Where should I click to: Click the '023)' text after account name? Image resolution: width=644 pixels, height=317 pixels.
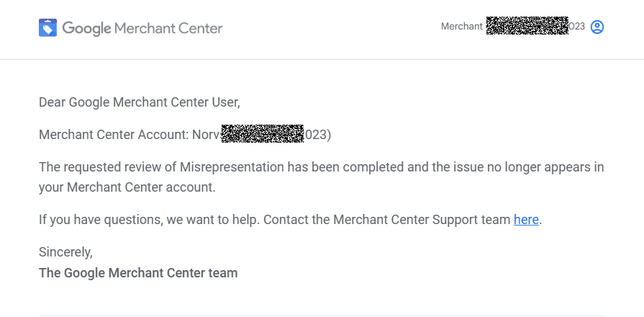(x=318, y=135)
